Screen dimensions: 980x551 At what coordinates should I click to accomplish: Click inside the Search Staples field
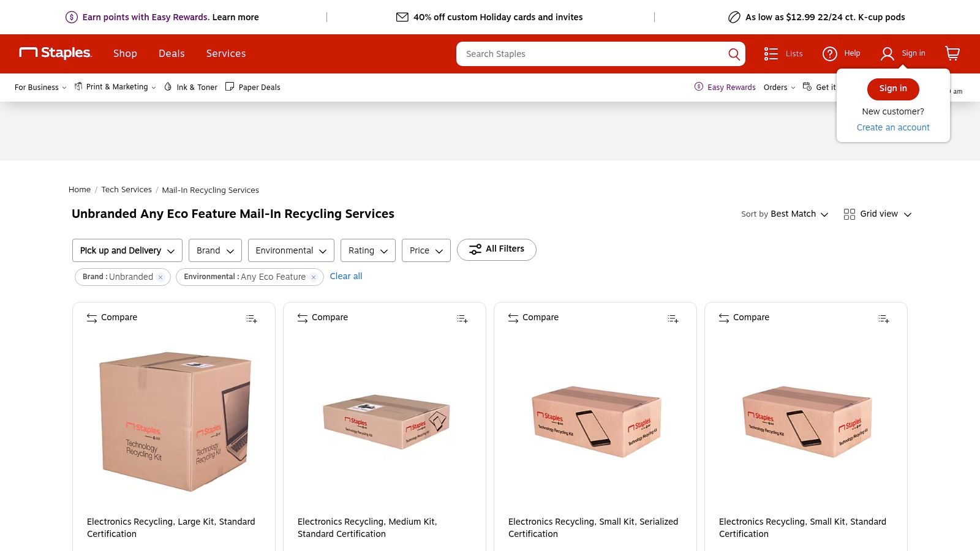click(x=582, y=54)
